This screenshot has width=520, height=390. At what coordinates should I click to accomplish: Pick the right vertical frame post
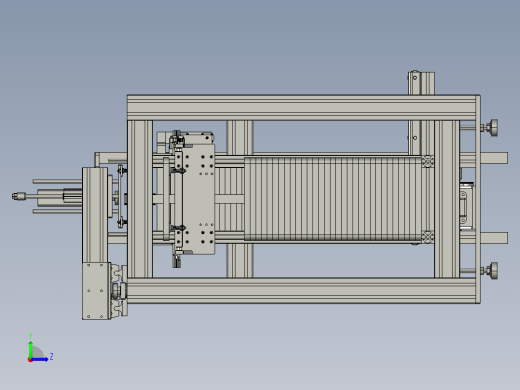tap(447, 199)
